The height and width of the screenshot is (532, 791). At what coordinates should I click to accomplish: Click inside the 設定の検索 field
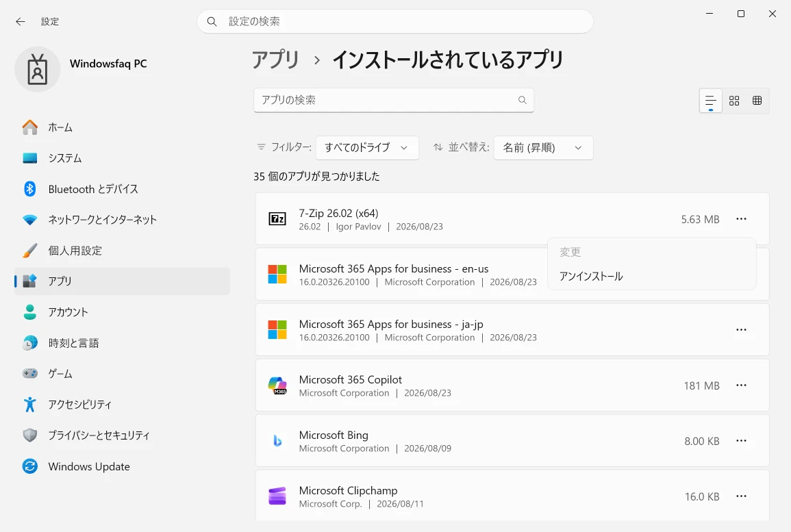[x=395, y=22]
